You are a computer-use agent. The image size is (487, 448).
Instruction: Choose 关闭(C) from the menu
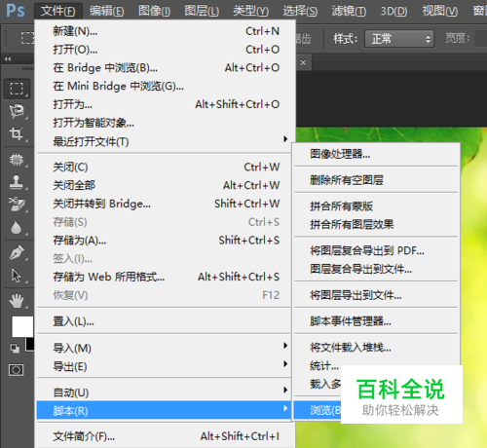(x=166, y=167)
